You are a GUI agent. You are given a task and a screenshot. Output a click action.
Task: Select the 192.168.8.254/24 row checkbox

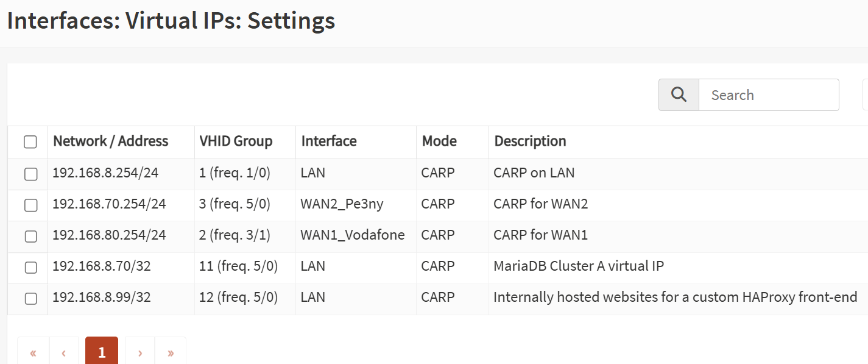[x=30, y=174]
